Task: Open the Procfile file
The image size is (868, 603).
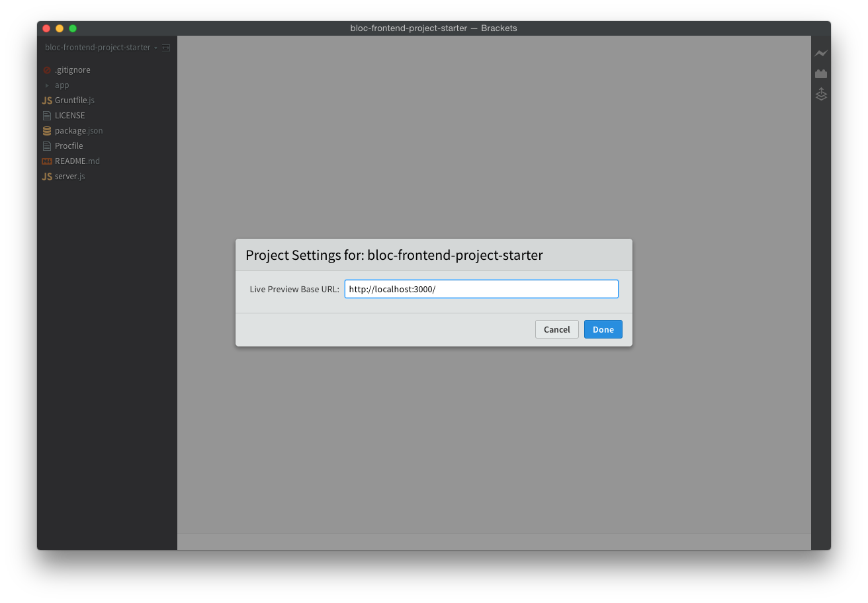Action: tap(69, 146)
